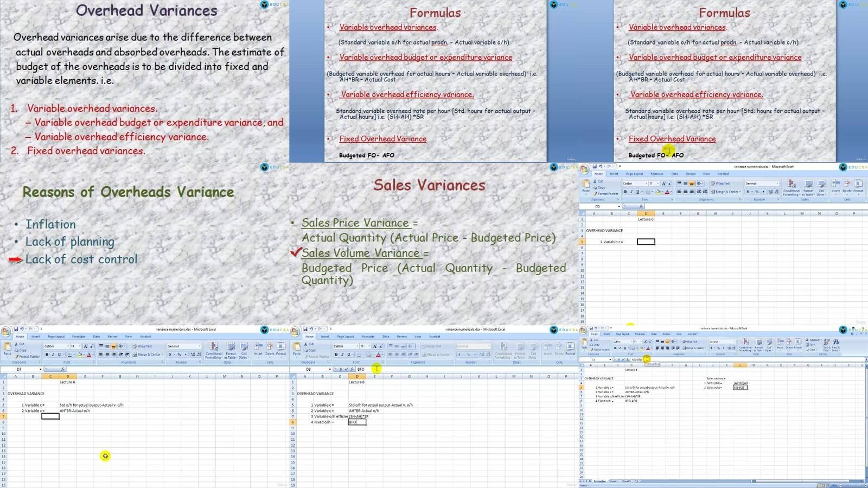The width and height of the screenshot is (868, 488).
Task: Toggle Underline in the D5 Excel window
Action: click(x=637, y=192)
